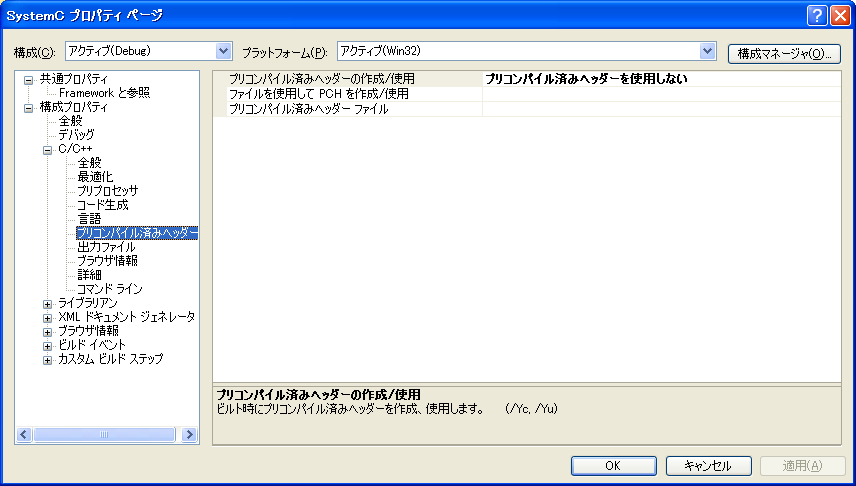Select the 詳細 tree item
Image resolution: width=856 pixels, height=486 pixels.
[x=89, y=275]
